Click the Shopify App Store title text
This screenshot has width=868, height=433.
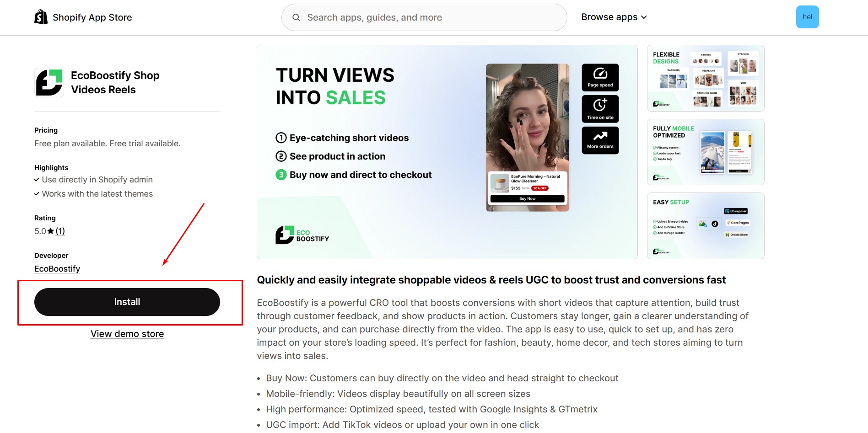pos(92,17)
